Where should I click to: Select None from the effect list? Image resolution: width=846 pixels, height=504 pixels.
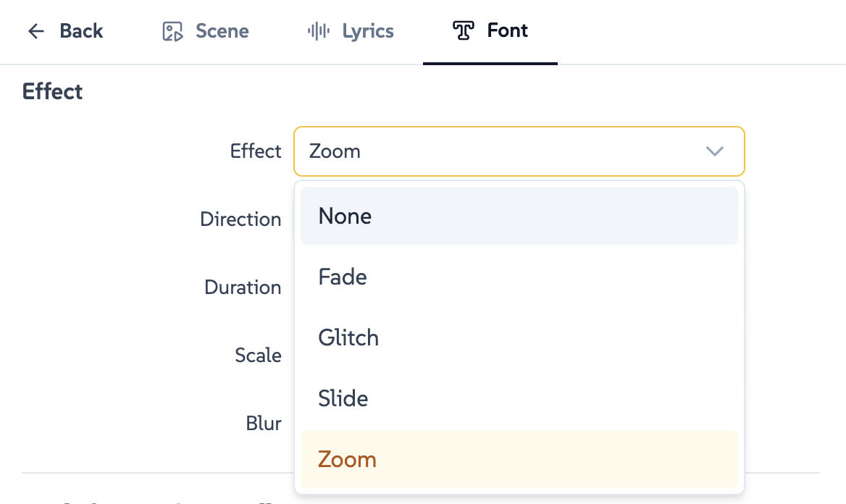(x=519, y=216)
